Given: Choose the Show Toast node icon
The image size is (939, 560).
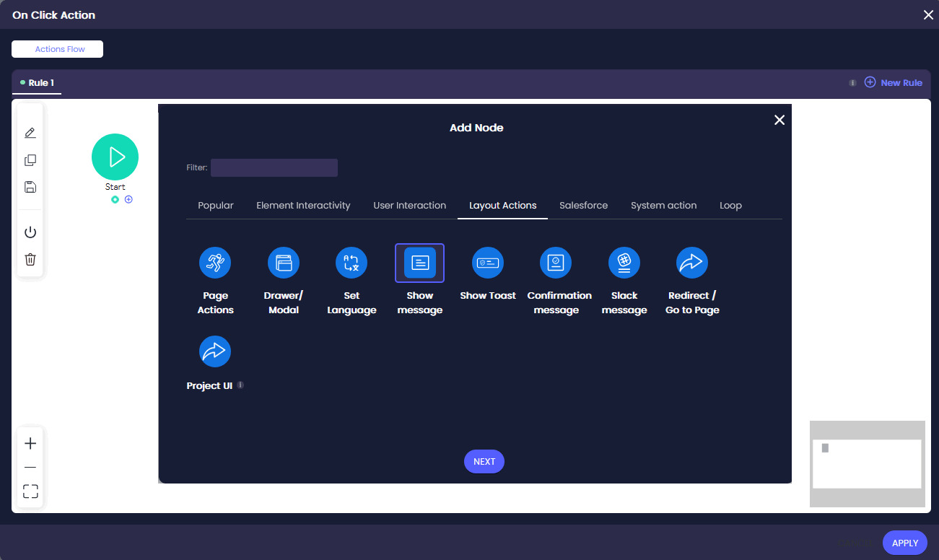Looking at the screenshot, I should [488, 263].
